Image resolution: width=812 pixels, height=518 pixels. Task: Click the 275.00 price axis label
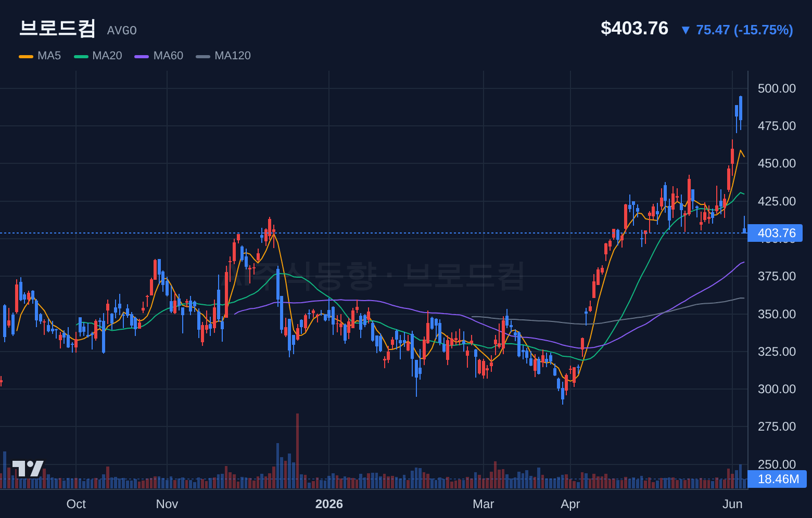tap(777, 426)
